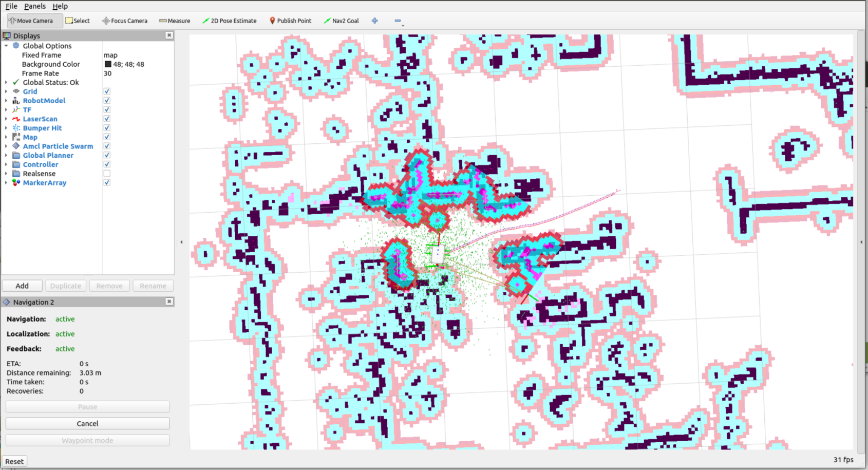Expand the MarkerArray node
Viewport: 868px width, 470px height.
6,183
